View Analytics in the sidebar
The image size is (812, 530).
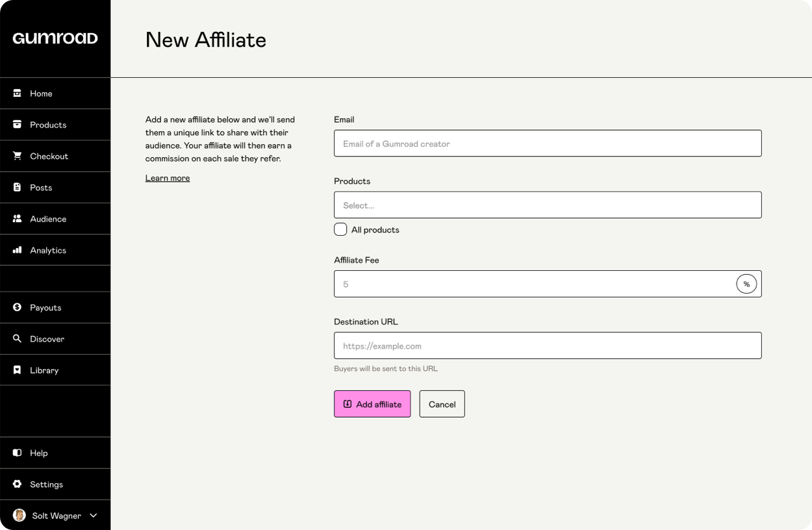pos(55,250)
